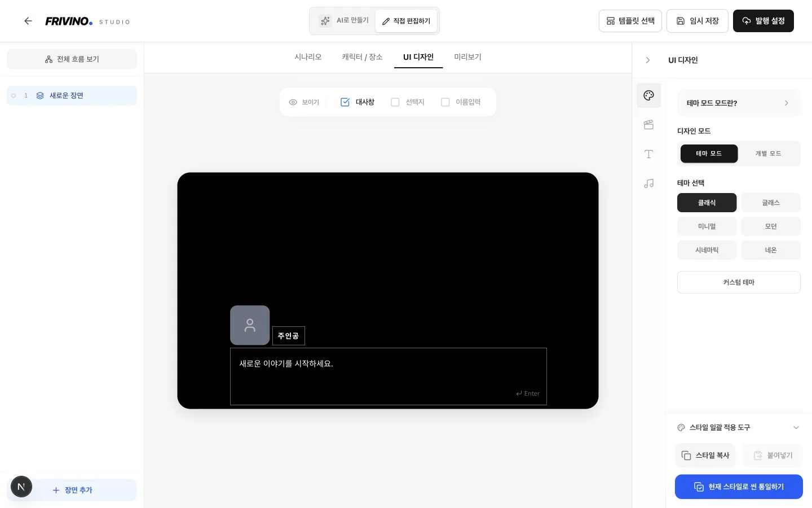Image resolution: width=812 pixels, height=508 pixels.
Task: Click the 주인공 name label
Action: [288, 336]
